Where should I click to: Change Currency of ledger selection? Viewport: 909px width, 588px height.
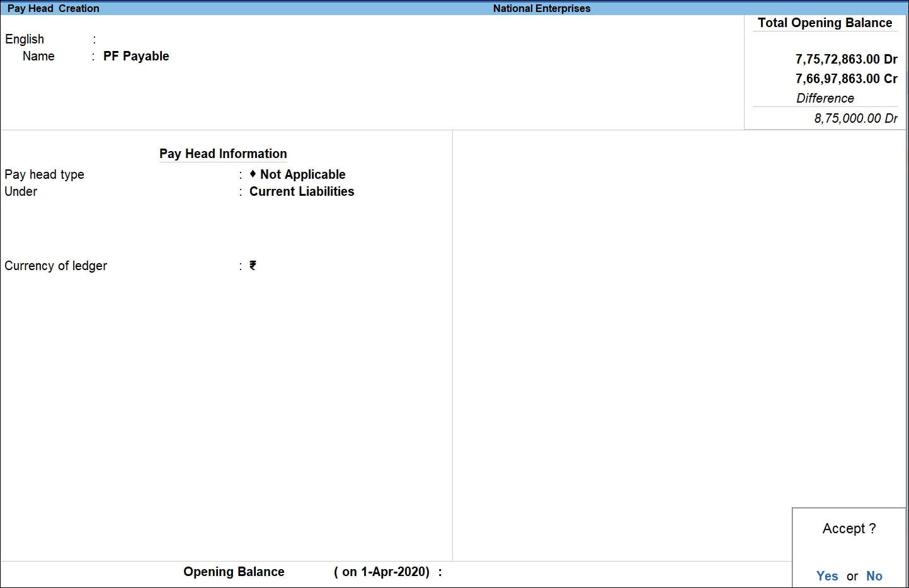click(x=253, y=266)
